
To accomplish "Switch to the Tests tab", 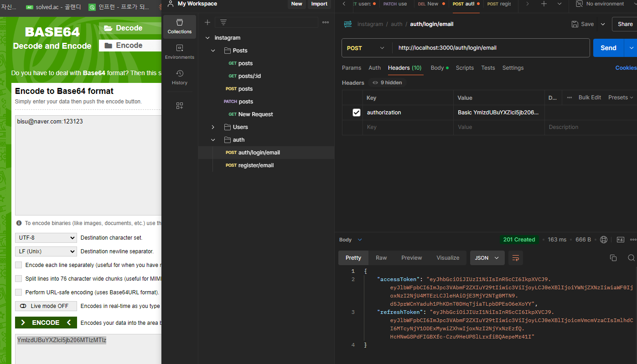I will click(x=488, y=68).
